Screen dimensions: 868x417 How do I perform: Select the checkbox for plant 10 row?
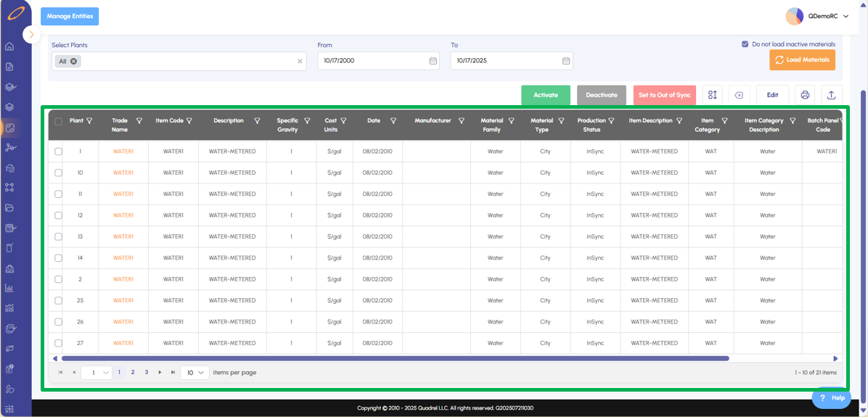[59, 173]
